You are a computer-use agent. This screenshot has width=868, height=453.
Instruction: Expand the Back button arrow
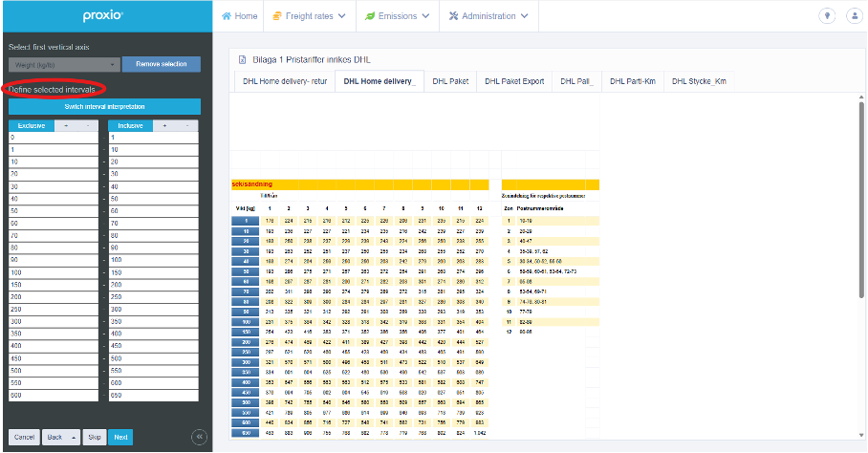click(74, 438)
